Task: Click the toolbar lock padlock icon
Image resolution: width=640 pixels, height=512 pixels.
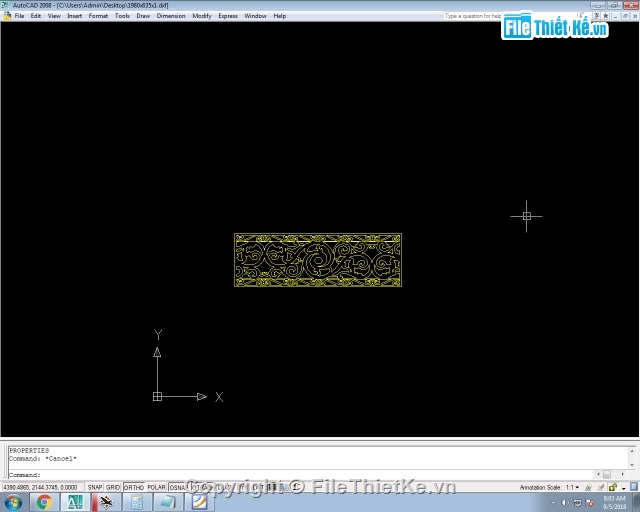Action: coord(613,487)
